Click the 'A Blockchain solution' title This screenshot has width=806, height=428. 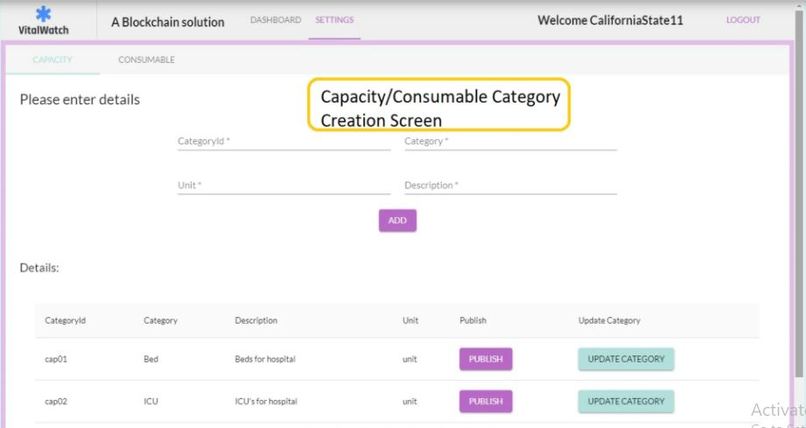[x=168, y=22]
